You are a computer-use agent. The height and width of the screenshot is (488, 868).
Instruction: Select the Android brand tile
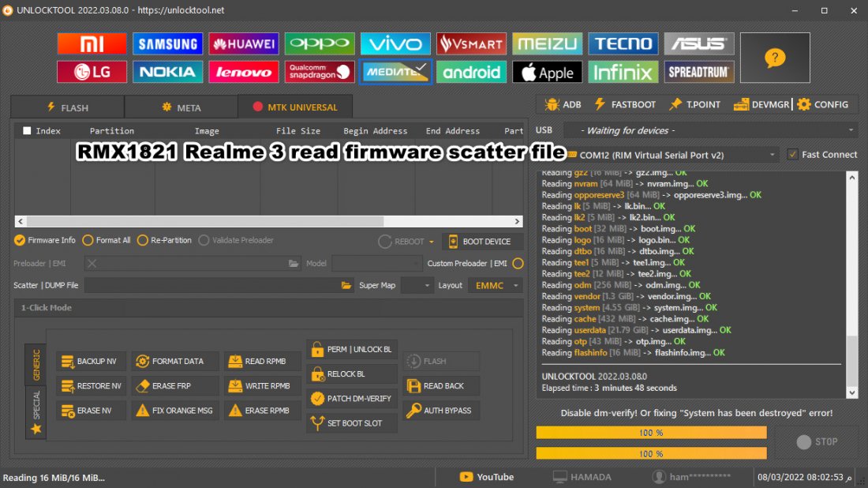pos(471,72)
